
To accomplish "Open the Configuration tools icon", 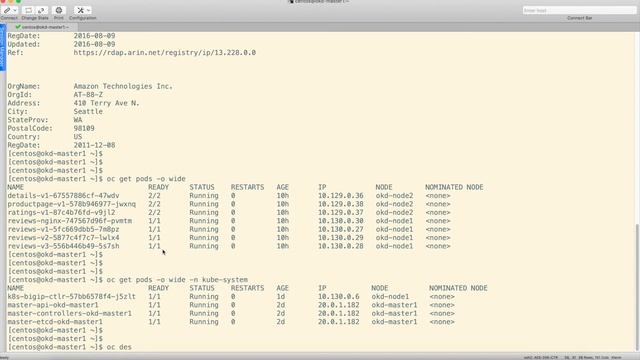I will pos(80,10).
